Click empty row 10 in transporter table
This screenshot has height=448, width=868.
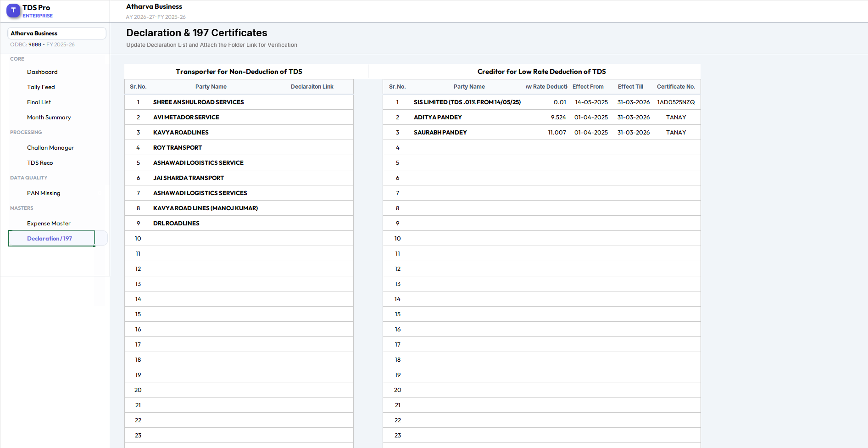(x=239, y=238)
